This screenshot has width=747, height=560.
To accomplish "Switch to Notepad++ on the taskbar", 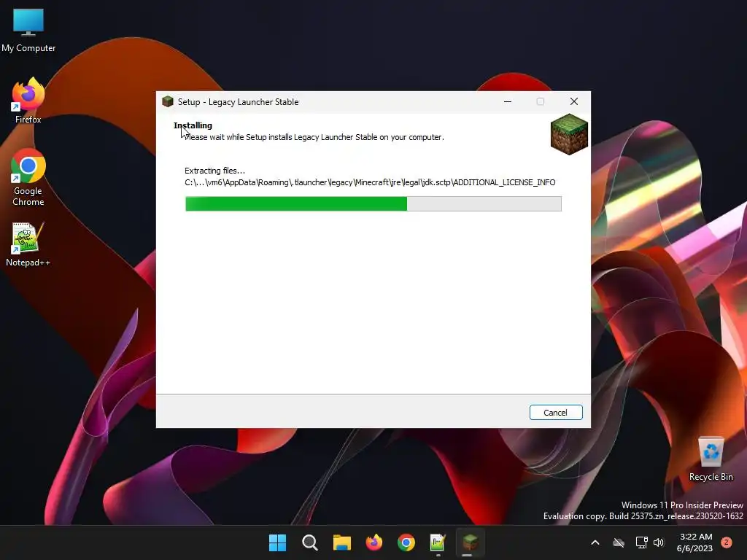I will click(438, 542).
